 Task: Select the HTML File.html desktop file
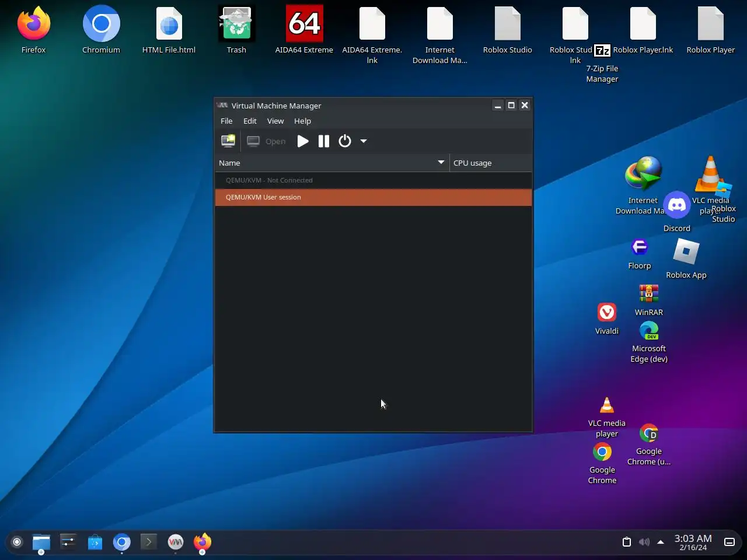pos(169,24)
